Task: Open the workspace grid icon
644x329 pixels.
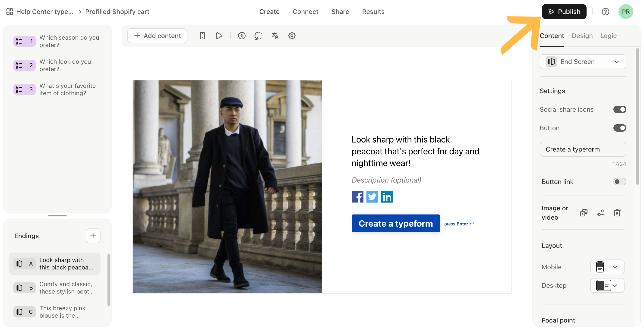Action: (x=9, y=12)
